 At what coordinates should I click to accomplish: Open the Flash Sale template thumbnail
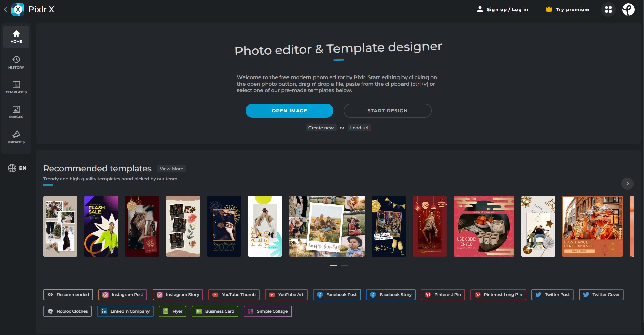[101, 226]
